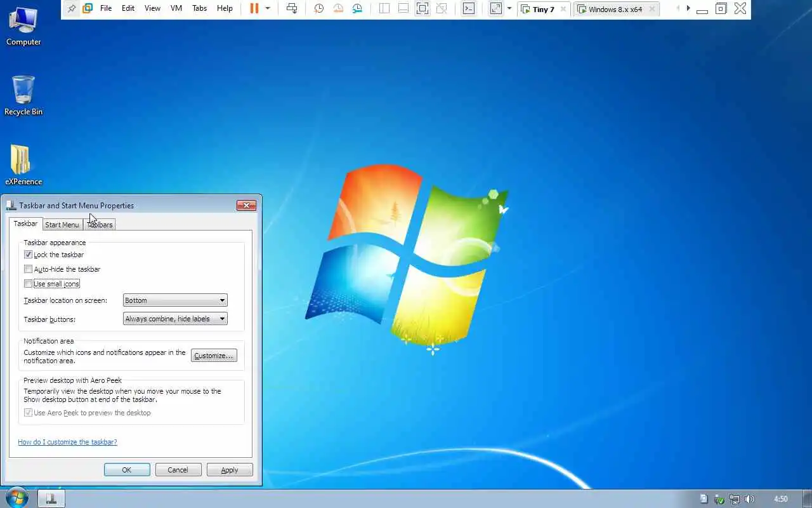Close the Taskbar and Start Menu Properties dialog
Viewport: 812px width, 508px height.
(246, 205)
